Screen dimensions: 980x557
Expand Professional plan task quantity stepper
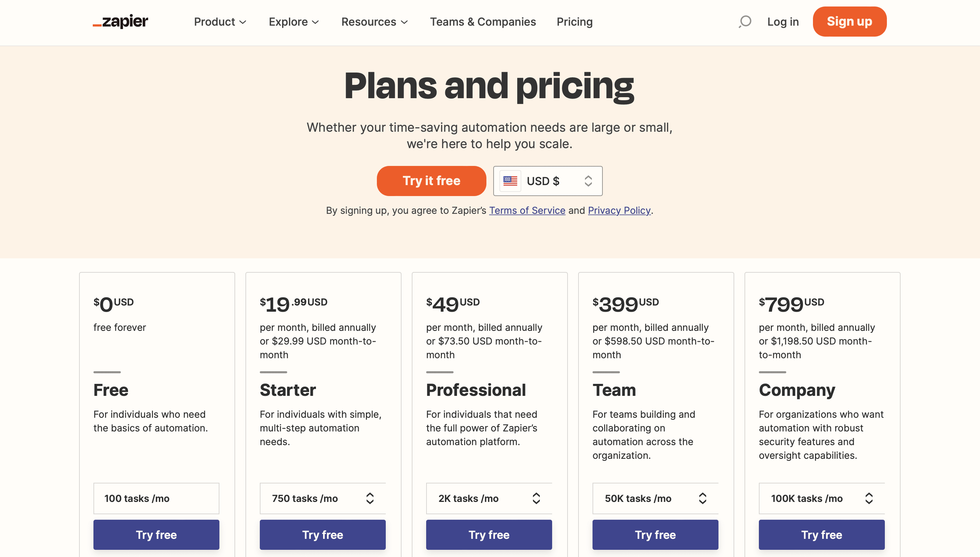point(537,498)
